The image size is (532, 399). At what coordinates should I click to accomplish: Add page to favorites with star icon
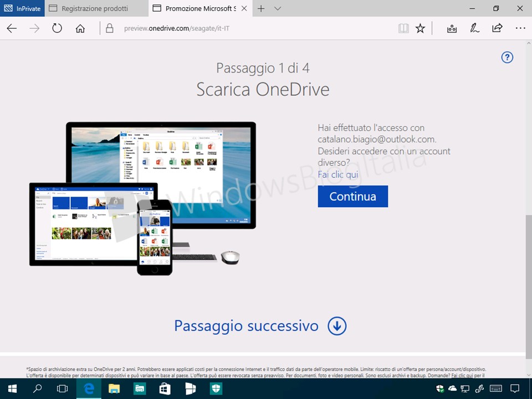421,28
